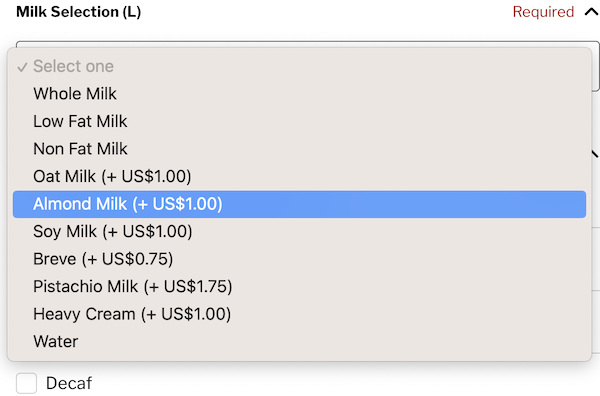600x396 pixels.
Task: Pick Breve (+ US$0.75) option
Action: (299, 259)
